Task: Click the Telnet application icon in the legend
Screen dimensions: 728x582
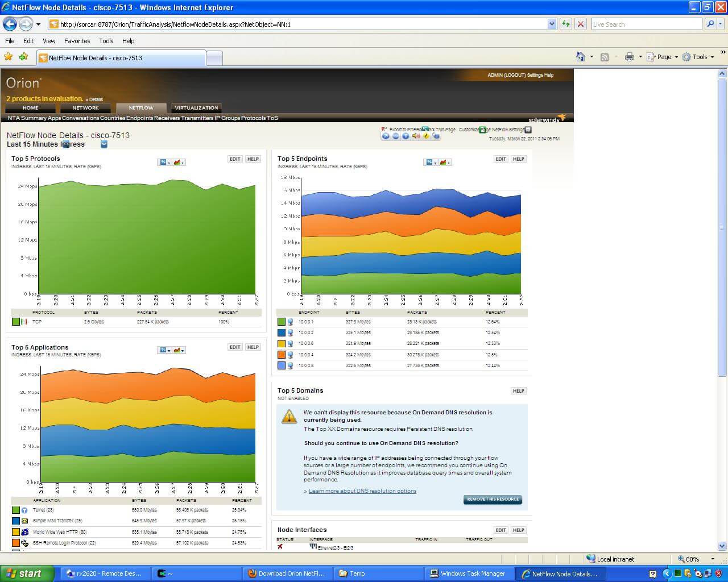Action: 24,510
